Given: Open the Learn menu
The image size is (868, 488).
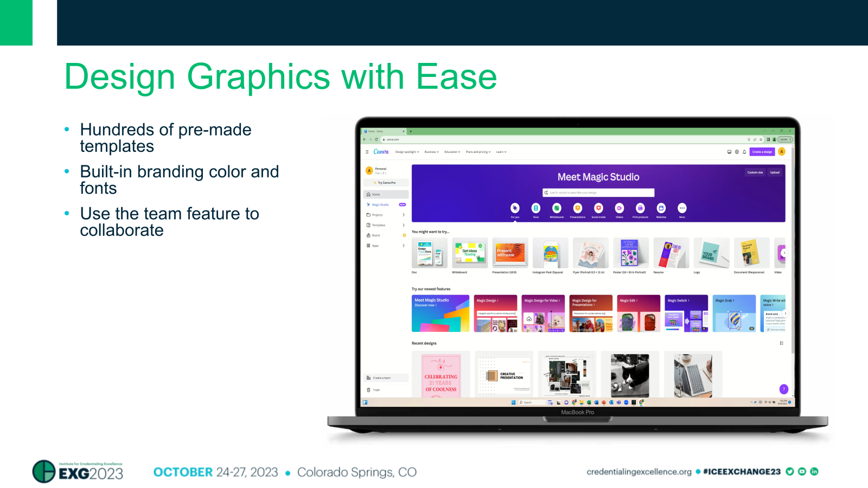Looking at the screenshot, I should click(500, 152).
